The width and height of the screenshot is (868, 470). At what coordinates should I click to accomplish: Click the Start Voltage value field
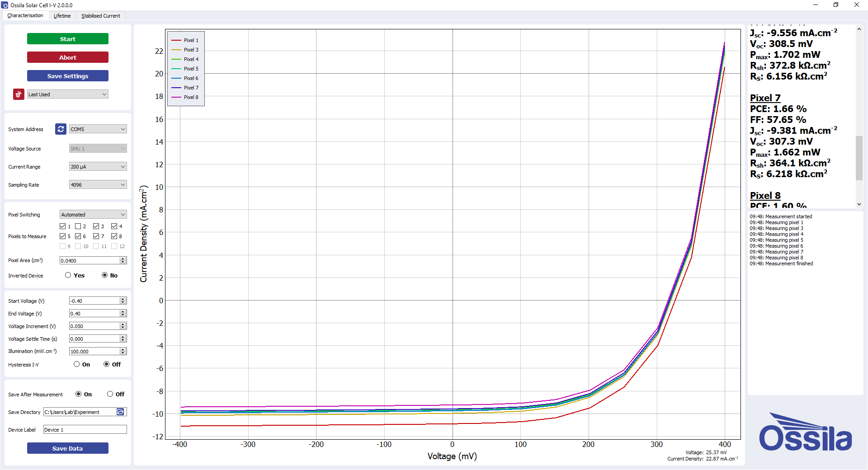94,301
